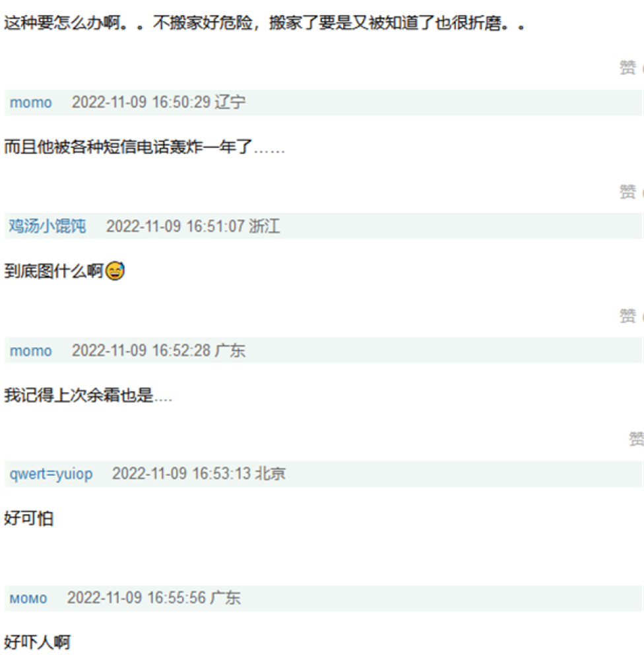Like the 到底图什么啊 comment
This screenshot has height=660, width=644.
point(628,315)
